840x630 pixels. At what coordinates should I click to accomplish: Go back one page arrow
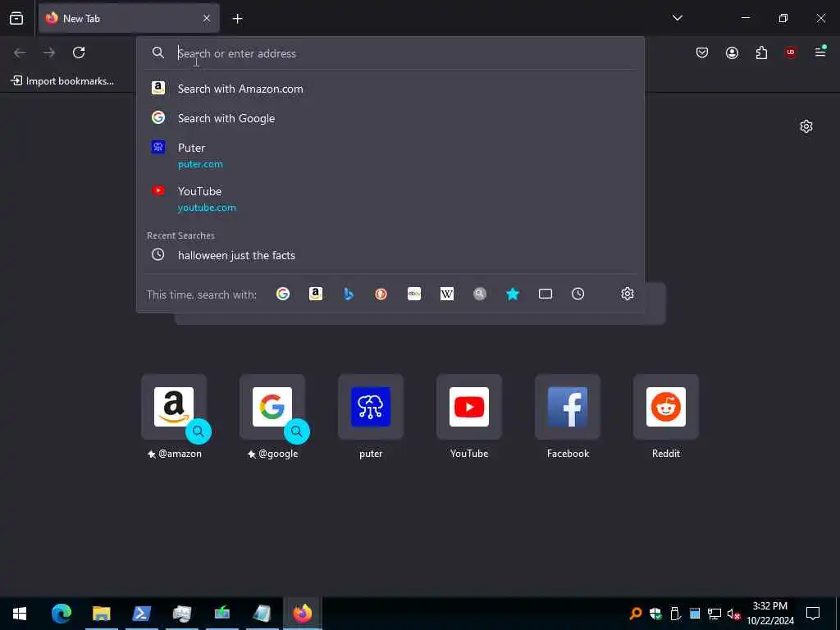[20, 52]
